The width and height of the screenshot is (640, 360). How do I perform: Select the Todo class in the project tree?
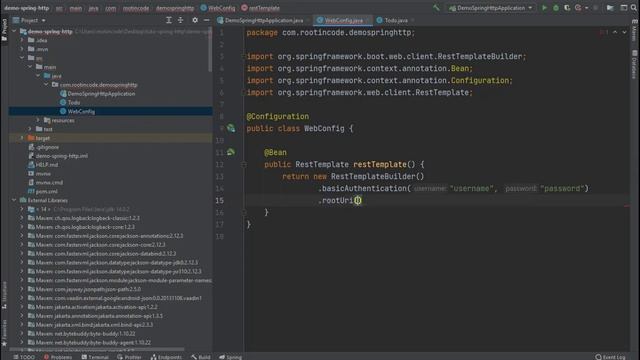pos(74,102)
